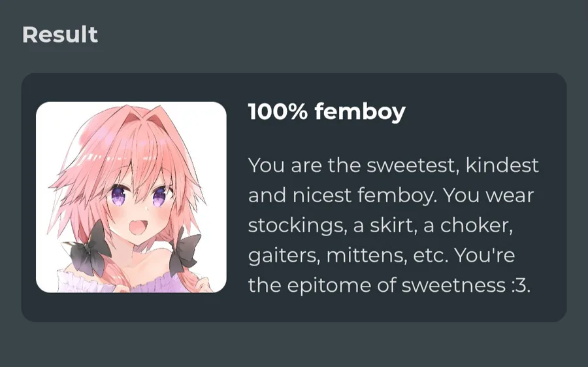588x367 pixels.
Task: Click the word "nicest" in the description
Action: 321,196
